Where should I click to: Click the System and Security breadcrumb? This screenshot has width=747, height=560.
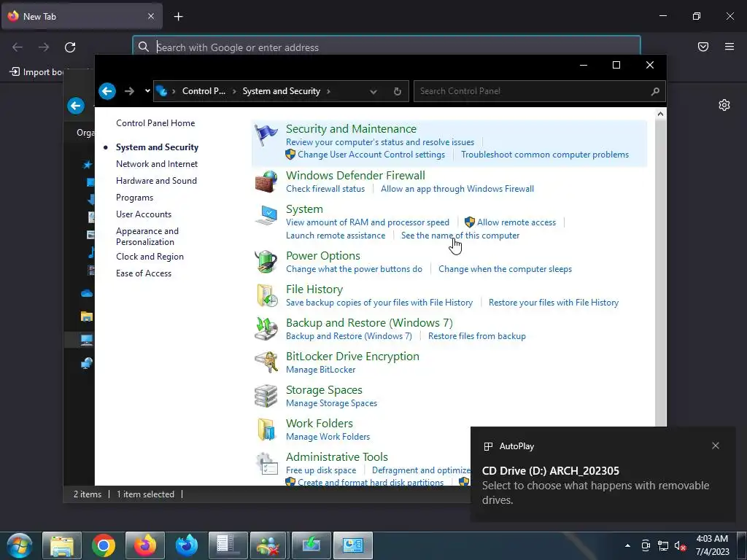pyautogui.click(x=281, y=91)
